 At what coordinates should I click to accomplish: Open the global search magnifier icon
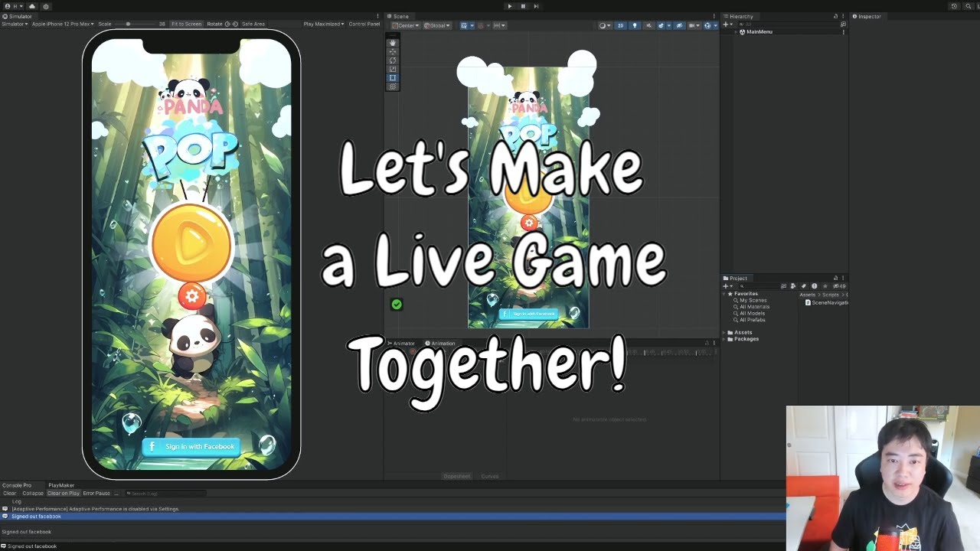point(967,6)
